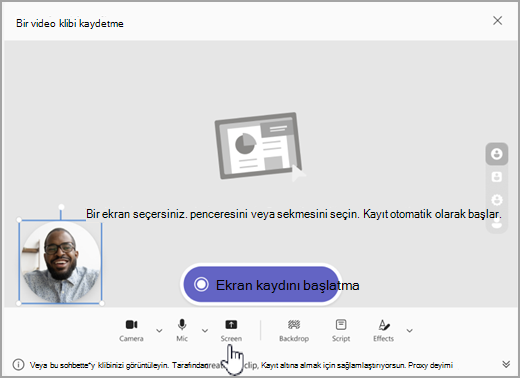The height and width of the screenshot is (378, 520).
Task: Click the 'Veya bu sohbette' info message
Action: pos(241,365)
